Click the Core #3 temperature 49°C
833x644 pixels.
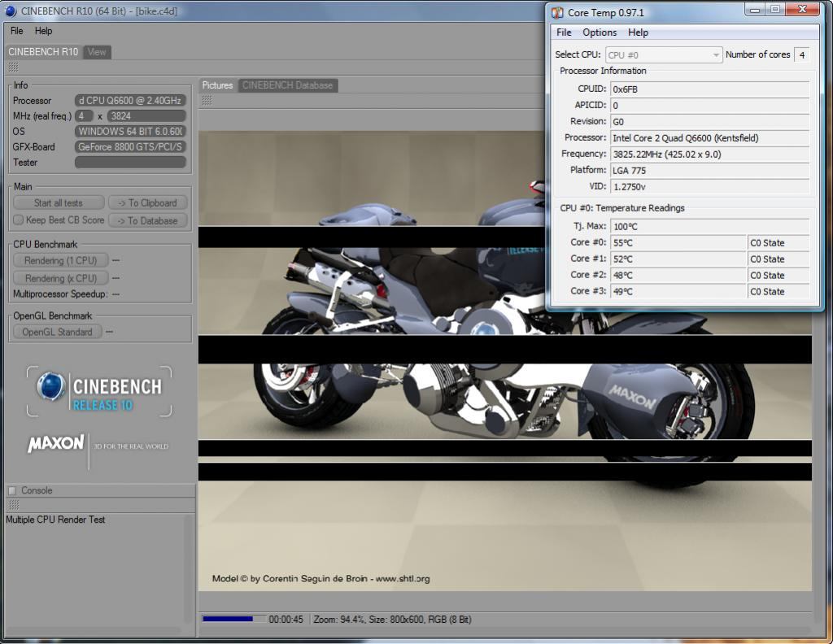click(678, 291)
